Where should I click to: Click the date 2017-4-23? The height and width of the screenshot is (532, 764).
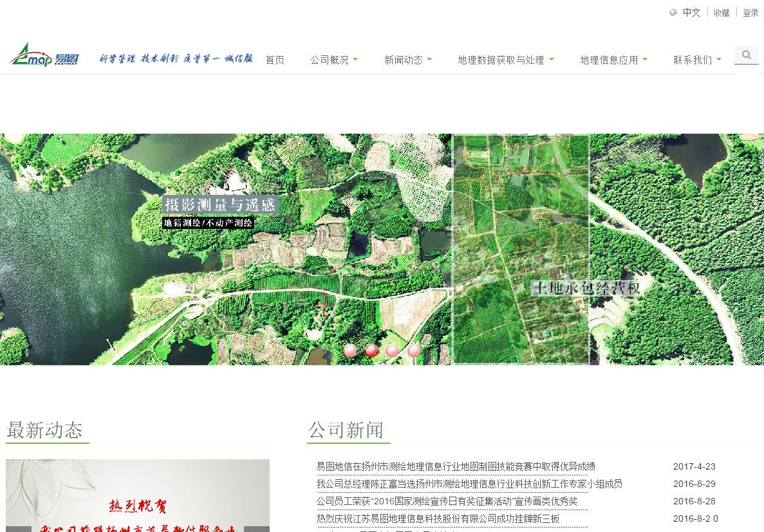pyautogui.click(x=694, y=467)
